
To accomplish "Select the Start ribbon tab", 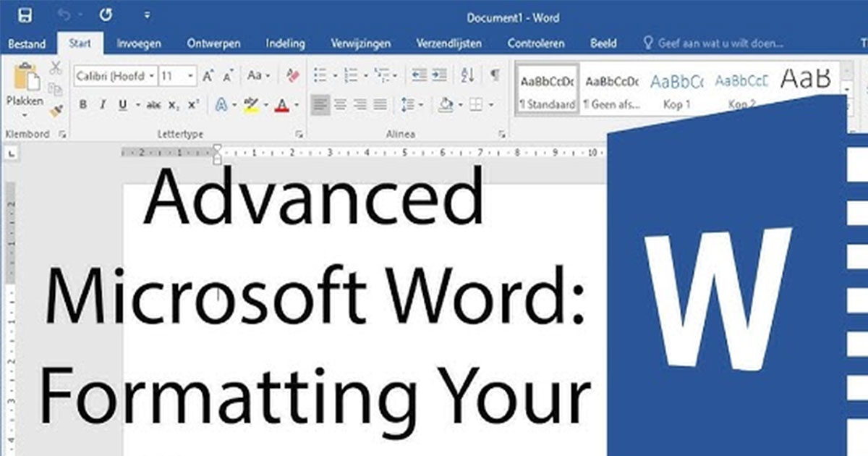I will click(80, 43).
